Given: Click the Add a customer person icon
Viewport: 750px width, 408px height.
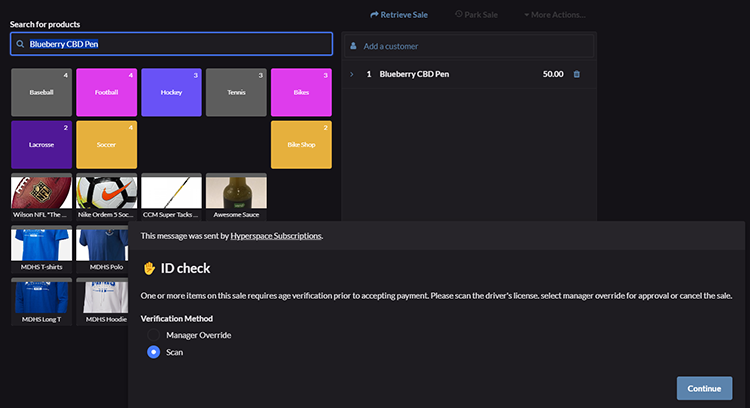Looking at the screenshot, I should pos(353,46).
